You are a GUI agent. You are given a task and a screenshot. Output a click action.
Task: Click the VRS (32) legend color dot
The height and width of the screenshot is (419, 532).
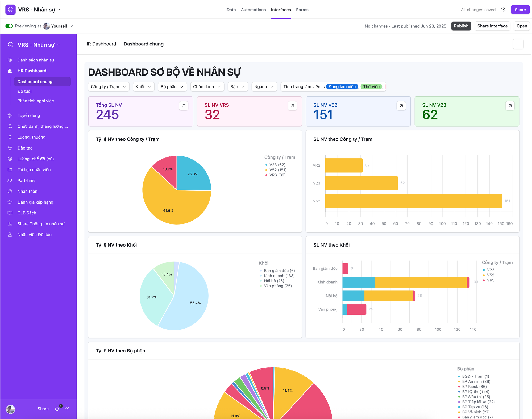pyautogui.click(x=266, y=175)
